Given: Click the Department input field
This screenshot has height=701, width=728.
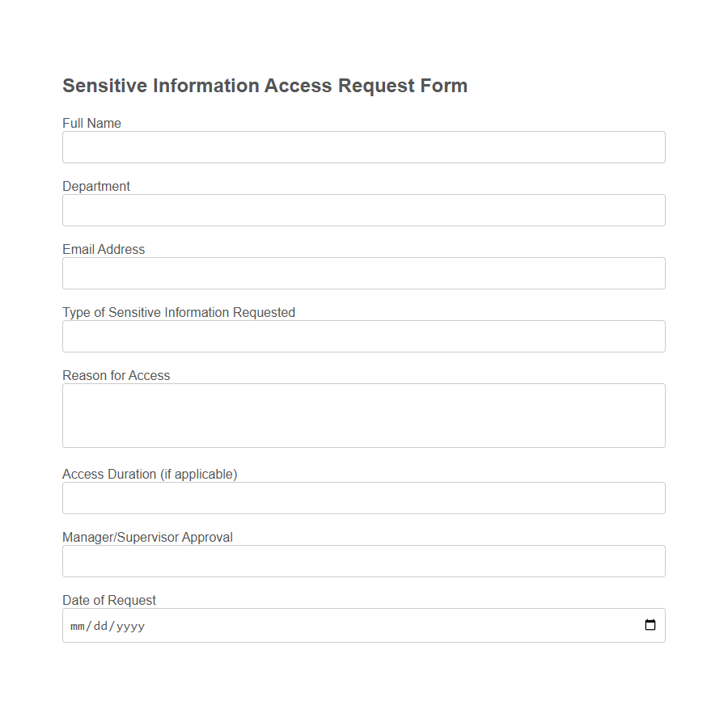Looking at the screenshot, I should pyautogui.click(x=363, y=209).
